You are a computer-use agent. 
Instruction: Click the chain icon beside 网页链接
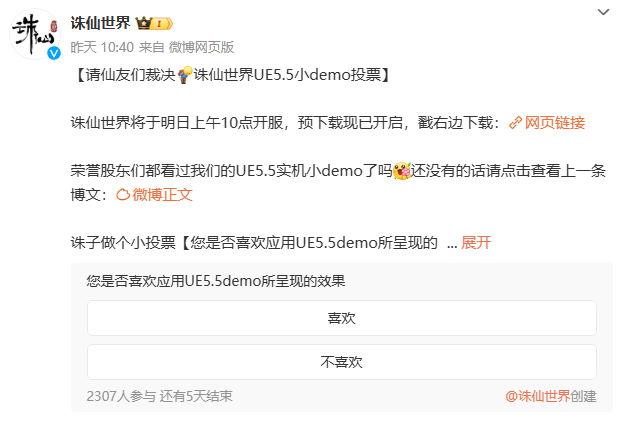pos(515,123)
